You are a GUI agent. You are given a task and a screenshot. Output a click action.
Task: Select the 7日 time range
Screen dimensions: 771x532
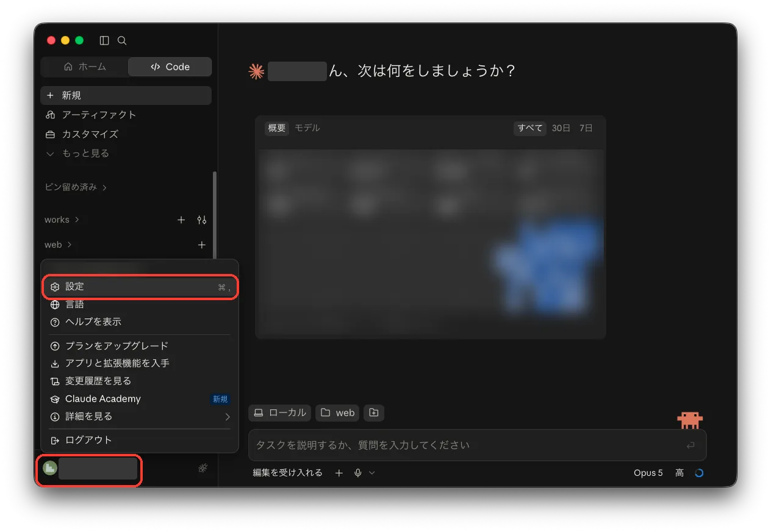click(x=586, y=128)
